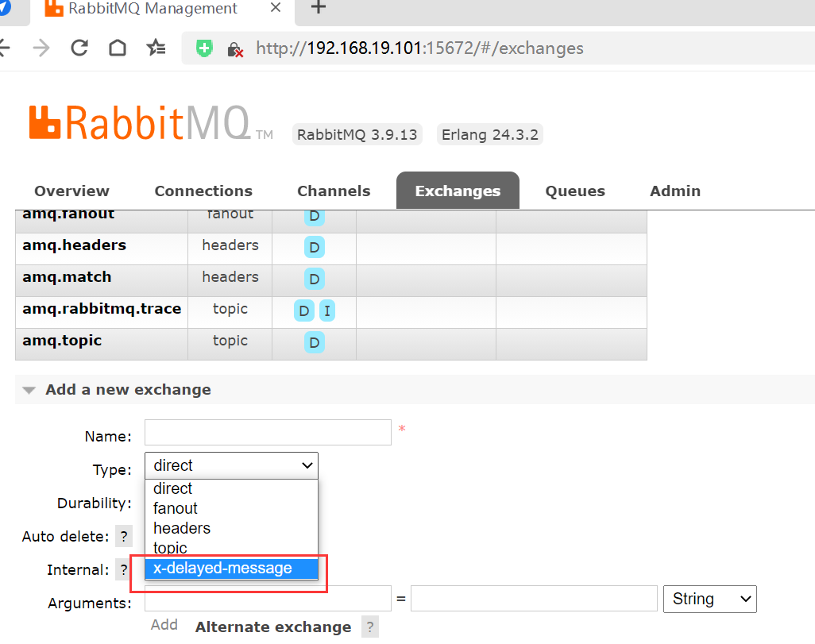Viewport: 815px width, 644px height.
Task: Switch to the Connections tab
Action: [x=203, y=191]
